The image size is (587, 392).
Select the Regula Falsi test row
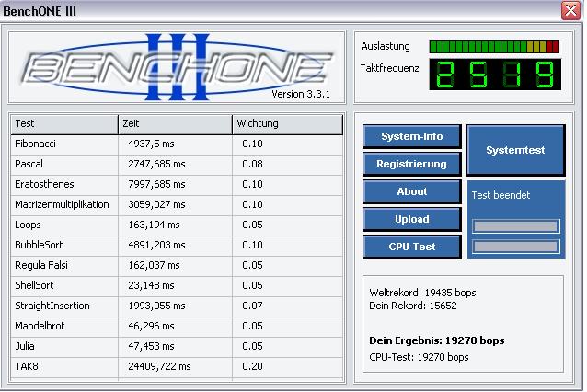[177, 265]
